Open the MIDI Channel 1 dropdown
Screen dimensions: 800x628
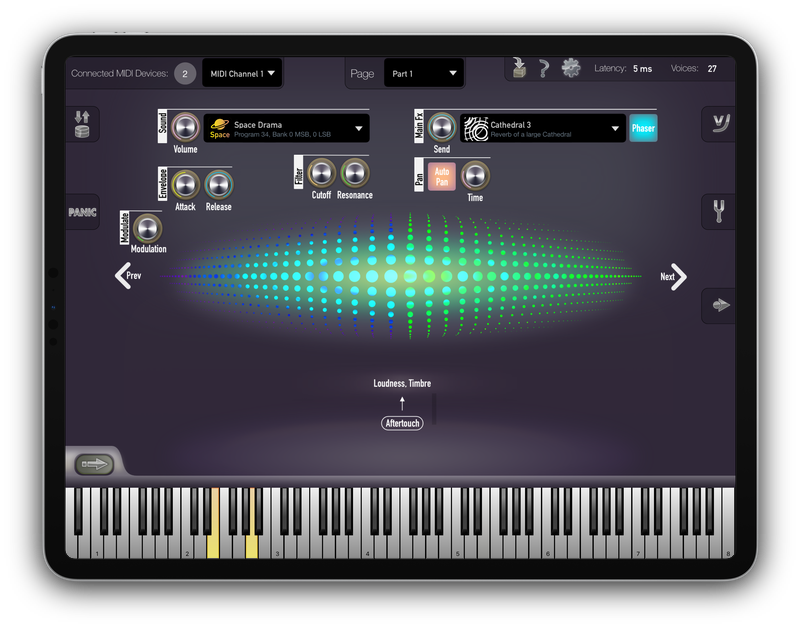pos(242,73)
